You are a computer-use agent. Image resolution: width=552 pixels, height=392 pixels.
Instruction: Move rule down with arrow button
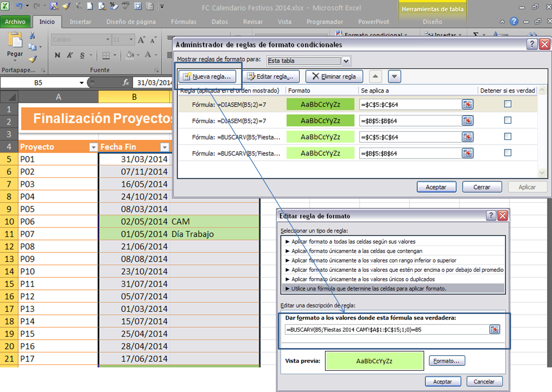(394, 77)
